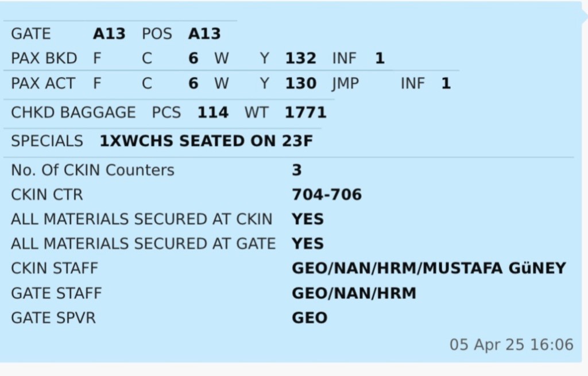588x376 pixels.
Task: Click the GATE SPVR value GEO
Action: (310, 318)
